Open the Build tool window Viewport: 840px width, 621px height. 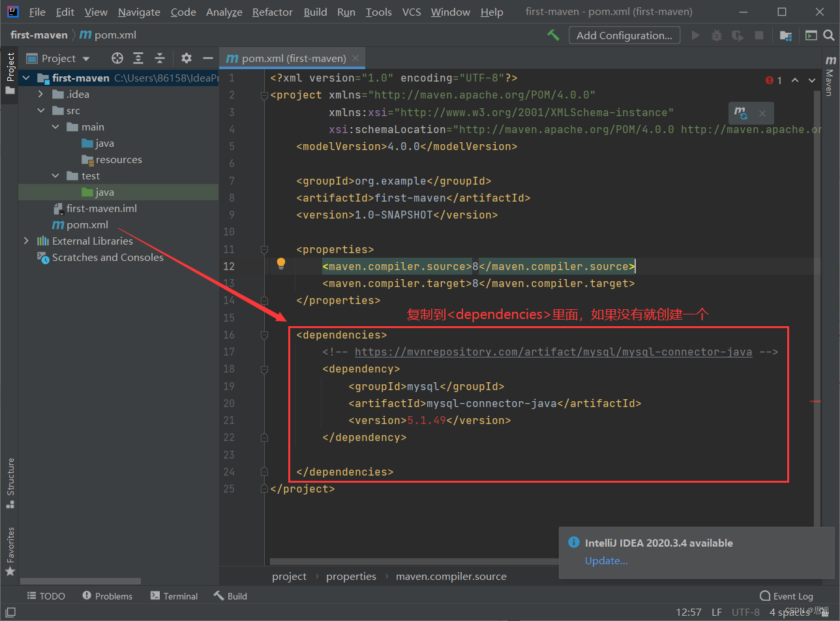(x=230, y=596)
